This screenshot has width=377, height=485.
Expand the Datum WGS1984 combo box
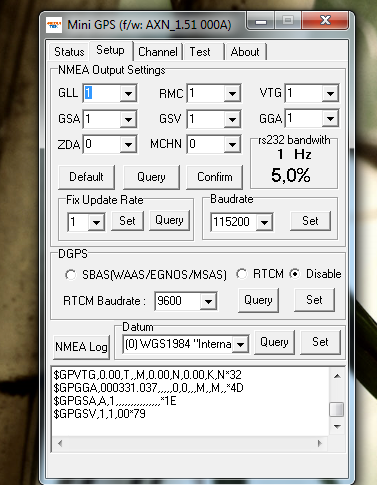point(241,344)
